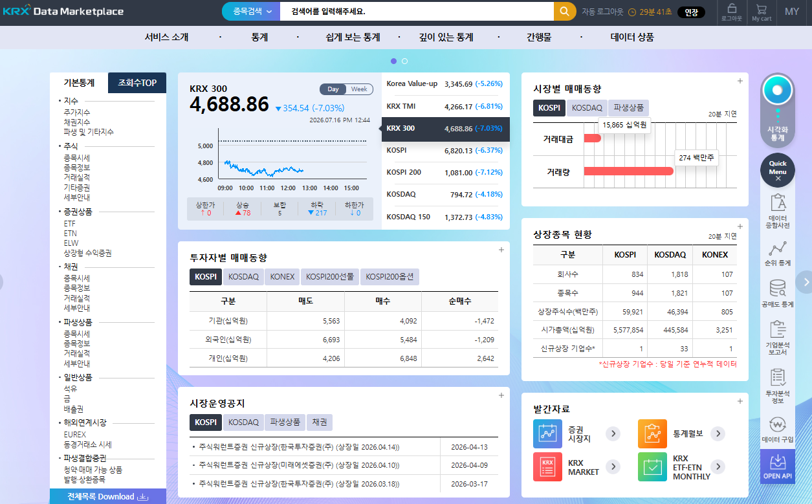This screenshot has height=504, width=812.
Task: Select the KOSPI200옵션 tab
Action: 390,277
